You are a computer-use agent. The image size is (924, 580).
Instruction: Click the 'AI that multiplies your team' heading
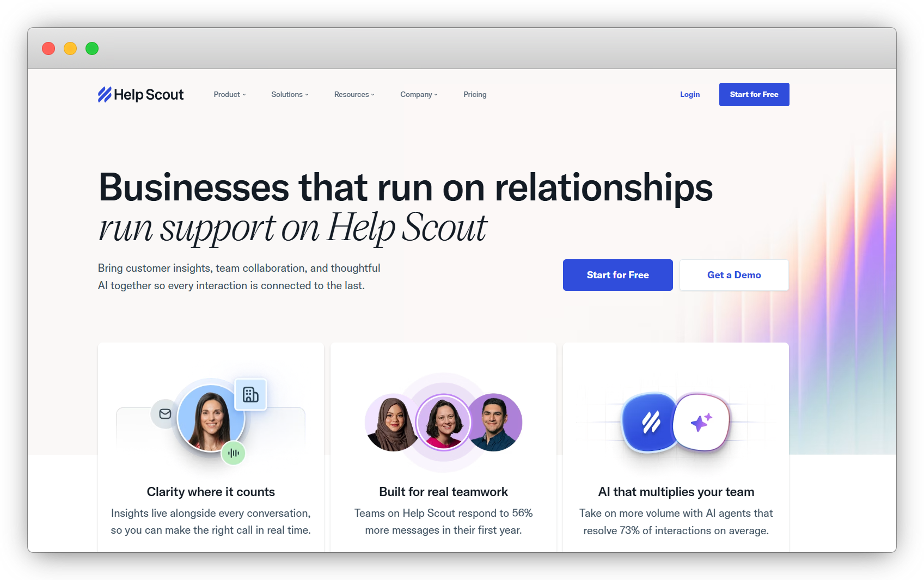click(676, 492)
